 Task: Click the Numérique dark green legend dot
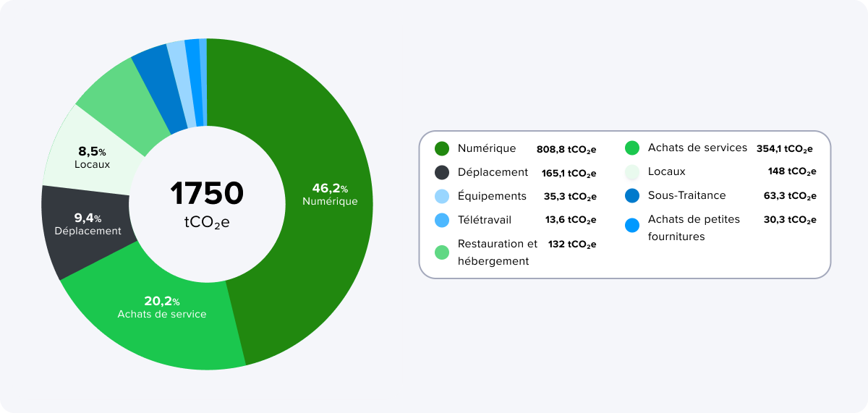[442, 149]
